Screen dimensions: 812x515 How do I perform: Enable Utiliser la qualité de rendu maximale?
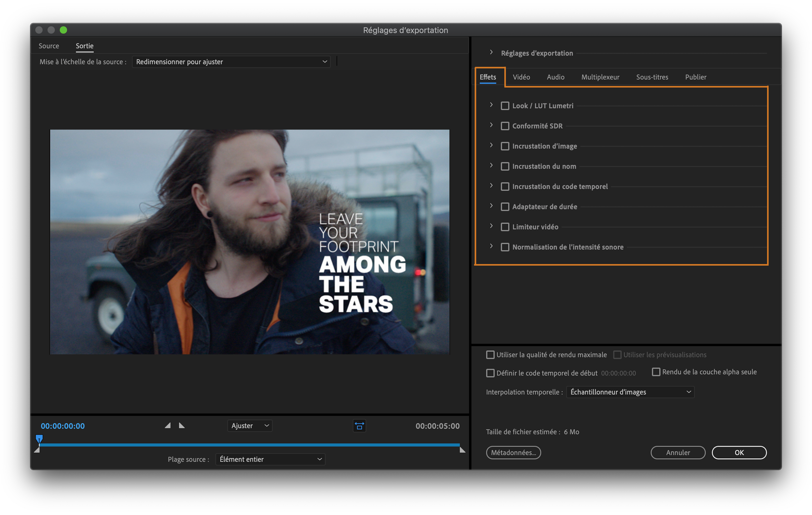tap(490, 355)
